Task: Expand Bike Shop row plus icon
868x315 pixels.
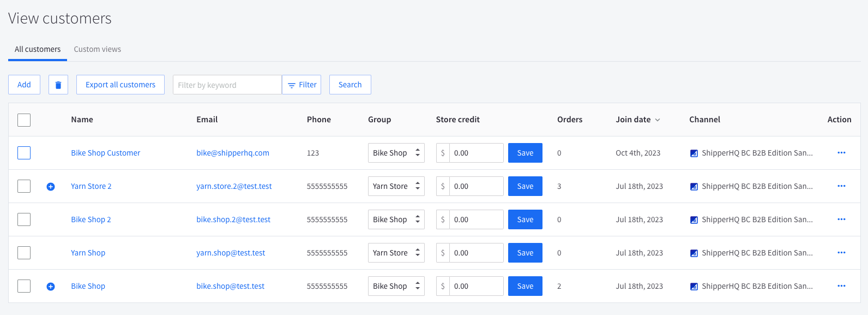Action: click(51, 287)
